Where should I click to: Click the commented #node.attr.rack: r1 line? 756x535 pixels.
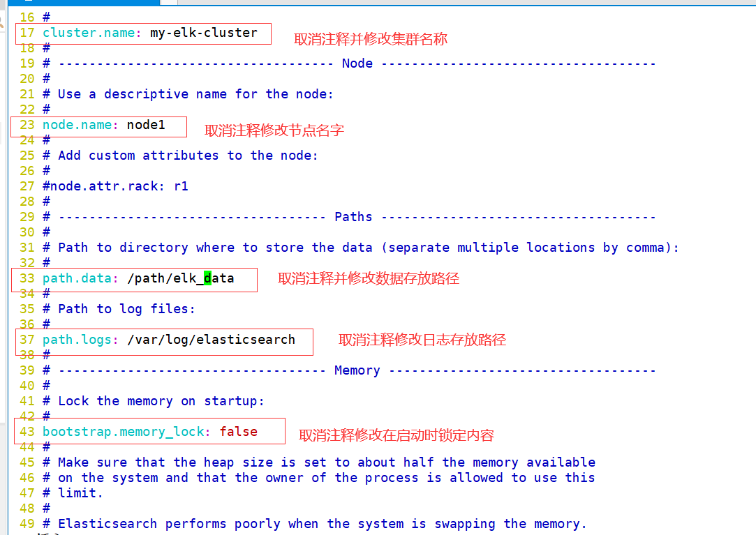[x=112, y=186]
